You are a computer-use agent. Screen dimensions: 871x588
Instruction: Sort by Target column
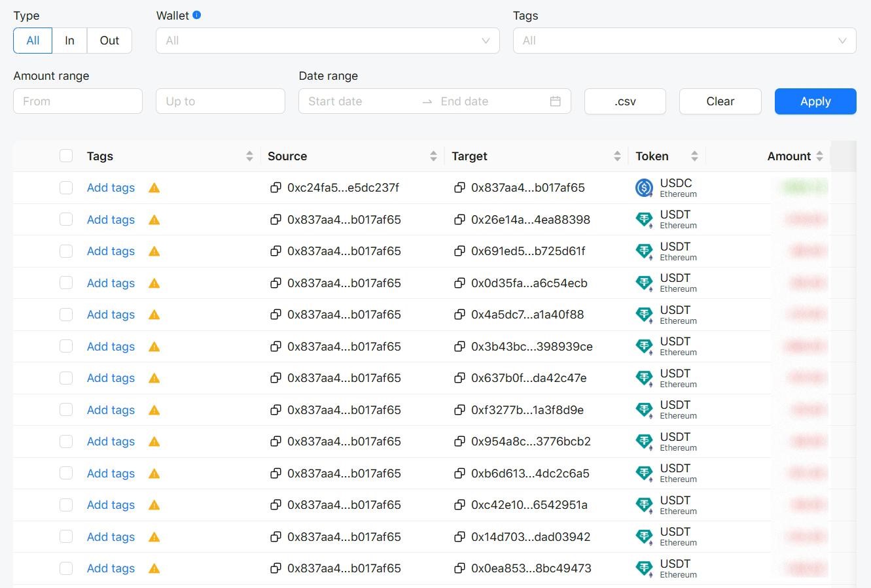coord(617,156)
